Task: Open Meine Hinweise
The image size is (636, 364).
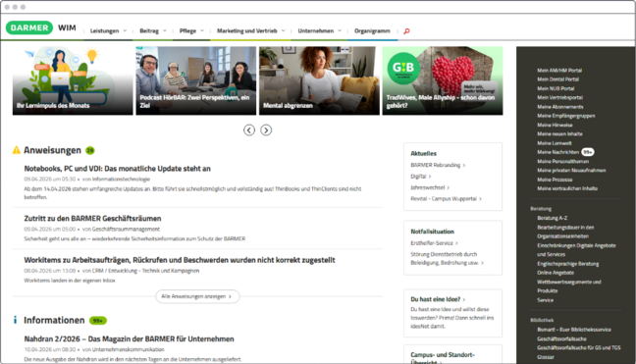Action: tap(555, 125)
